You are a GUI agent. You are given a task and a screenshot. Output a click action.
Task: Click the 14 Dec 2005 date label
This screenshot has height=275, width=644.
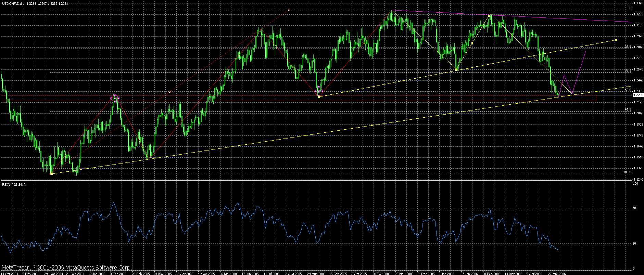[426, 273]
